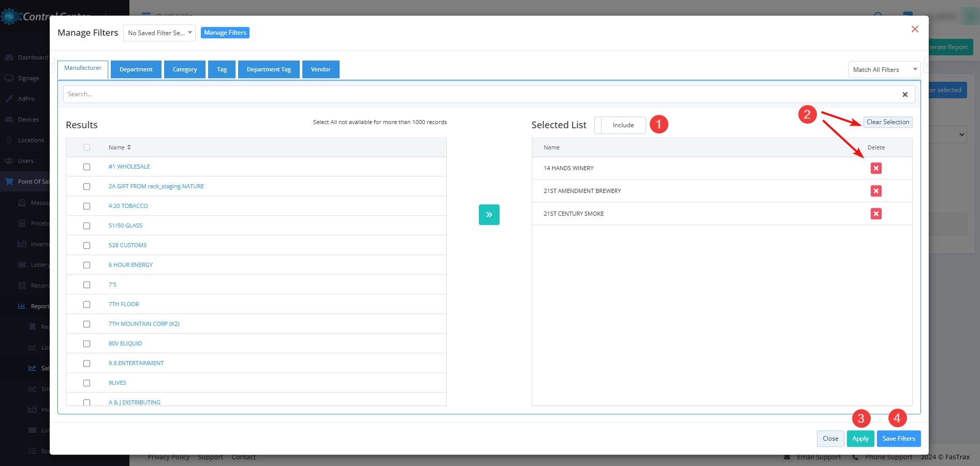
Task: Switch to the Department Tag tab
Action: (x=269, y=69)
